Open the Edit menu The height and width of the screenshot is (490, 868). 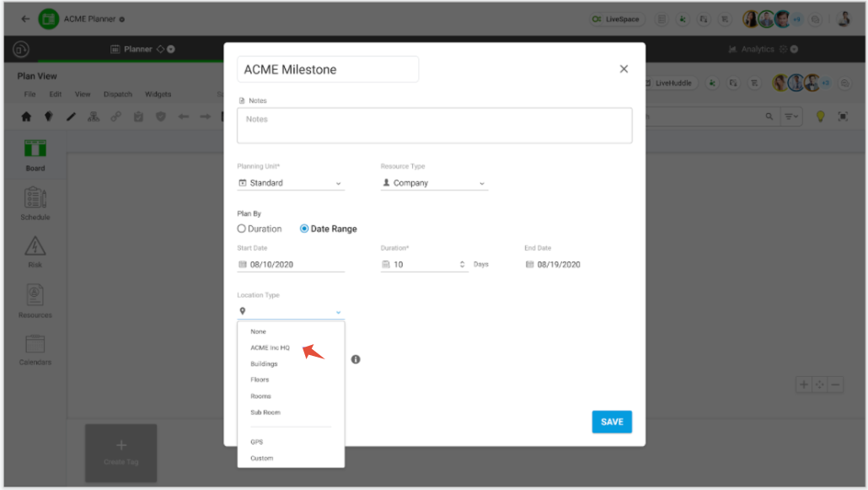click(56, 94)
